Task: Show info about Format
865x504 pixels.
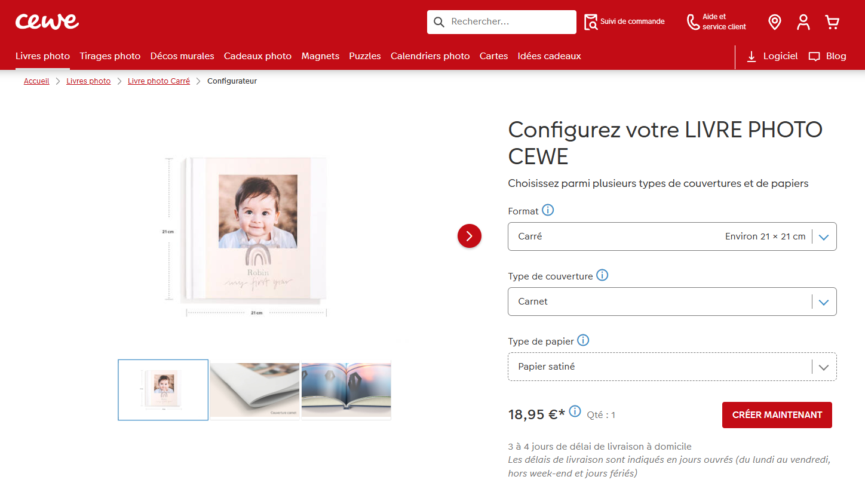Action: (x=548, y=210)
